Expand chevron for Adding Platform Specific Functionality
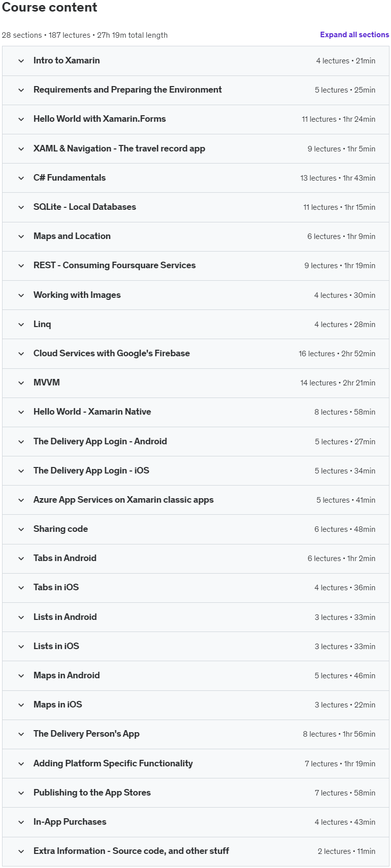The image size is (391, 868). [x=21, y=764]
